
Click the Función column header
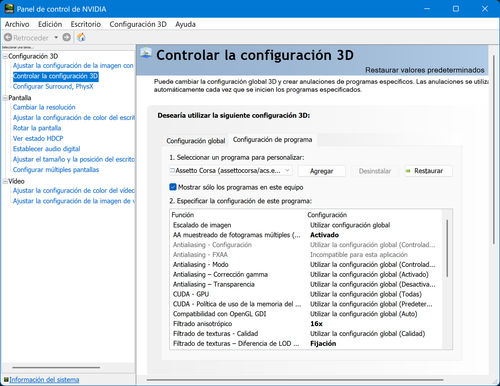tap(238, 215)
